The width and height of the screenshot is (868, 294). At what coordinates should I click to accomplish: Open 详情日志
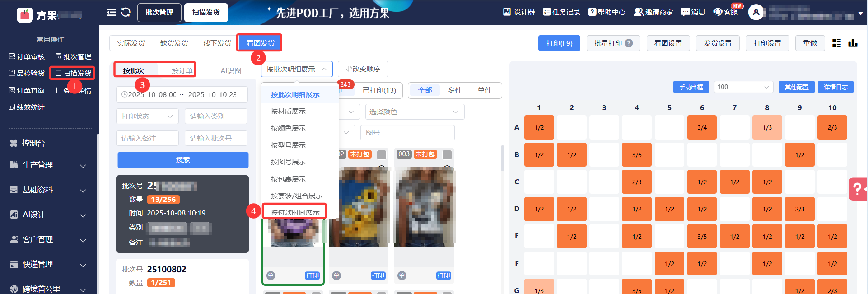835,87
